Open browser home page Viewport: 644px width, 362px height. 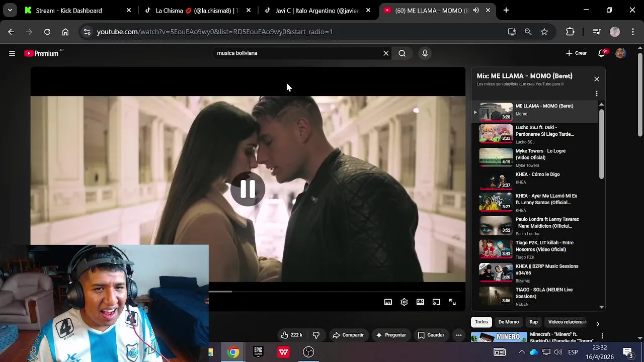pos(65,32)
